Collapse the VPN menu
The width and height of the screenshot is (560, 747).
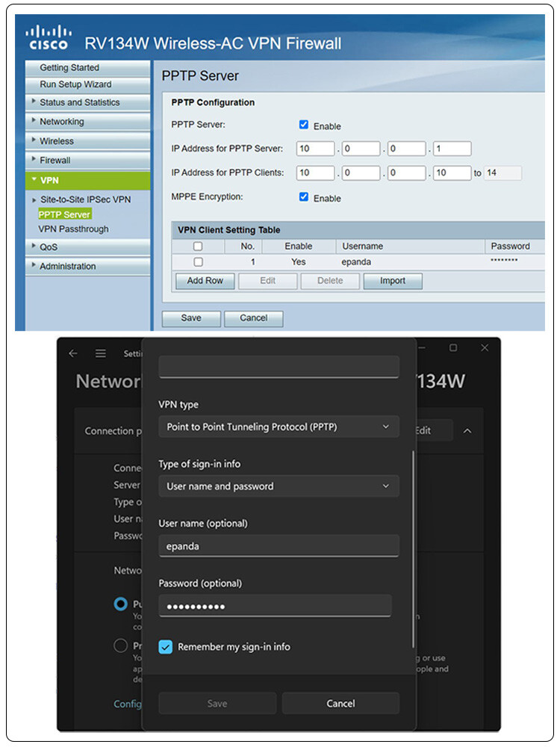coord(87,181)
